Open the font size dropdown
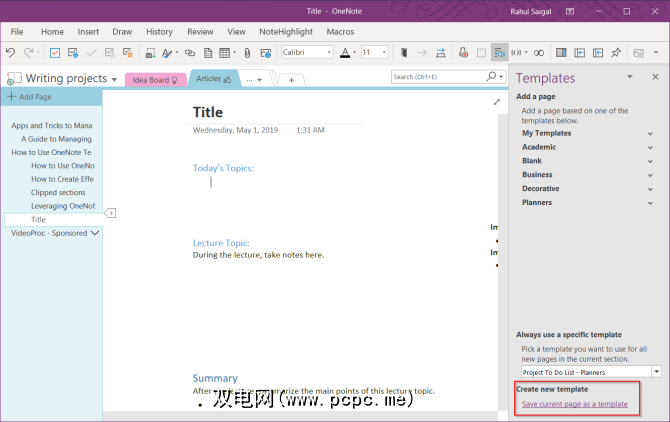 click(374, 52)
